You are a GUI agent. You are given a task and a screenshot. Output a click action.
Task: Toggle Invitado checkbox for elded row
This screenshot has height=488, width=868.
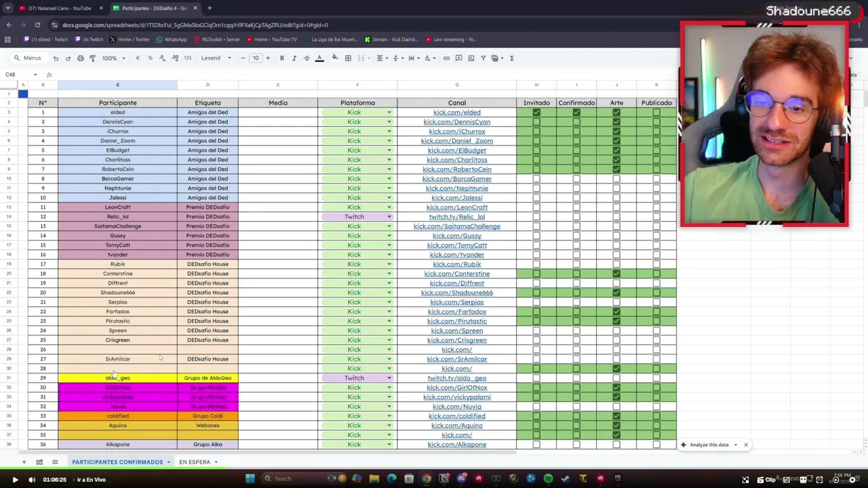pos(536,113)
